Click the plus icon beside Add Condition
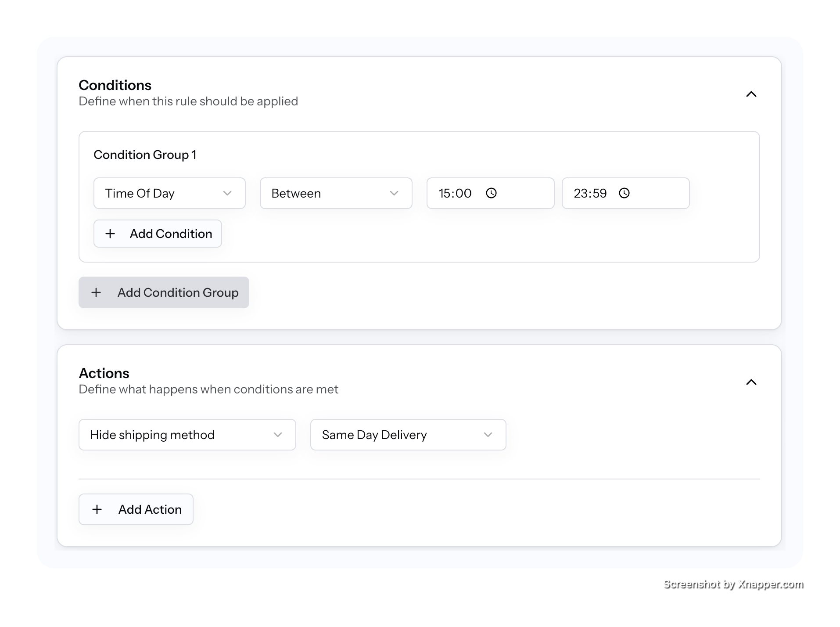Screen dimensions: 840x627 (110, 234)
